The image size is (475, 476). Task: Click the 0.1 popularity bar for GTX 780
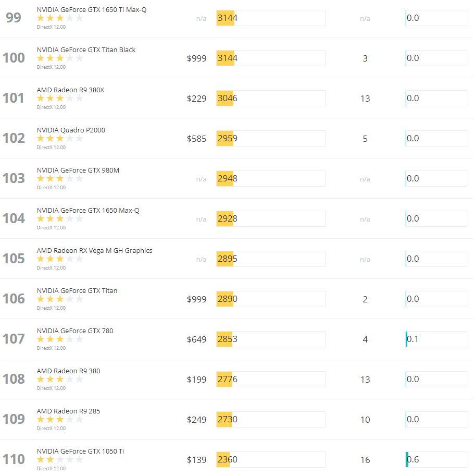[x=436, y=339]
